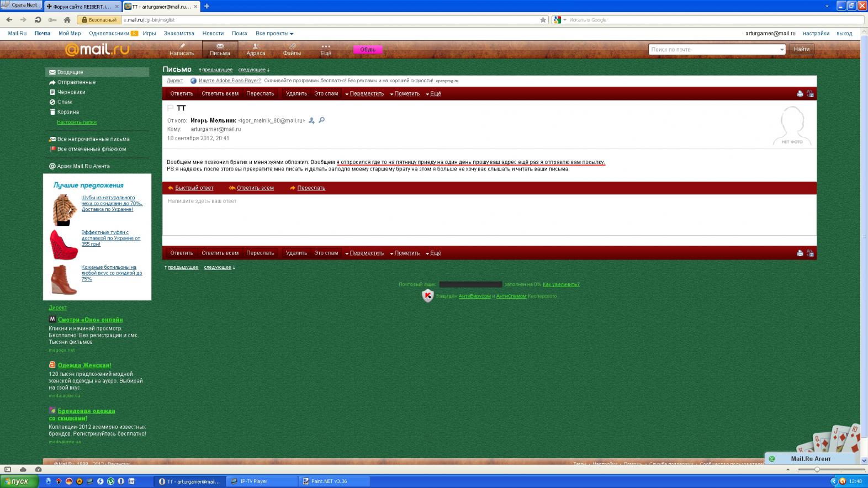This screenshot has height=488, width=868.
Task: Switch to Paint.NET v3.36 in taskbar
Action: pyautogui.click(x=334, y=481)
